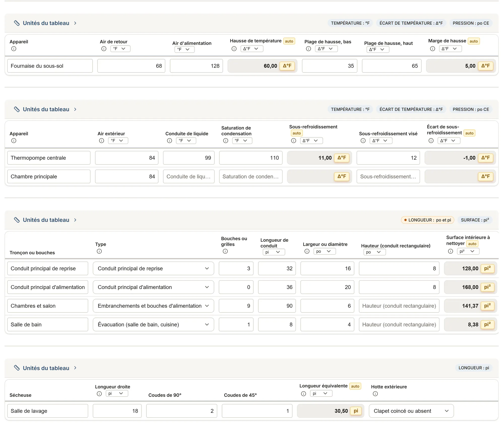Expand Unités du tableau above the ducts table
The height and width of the screenshot is (425, 504).
tap(45, 220)
